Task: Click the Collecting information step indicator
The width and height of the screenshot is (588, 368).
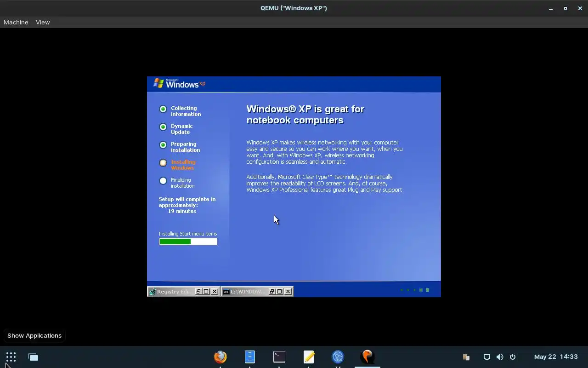Action: coord(163,109)
